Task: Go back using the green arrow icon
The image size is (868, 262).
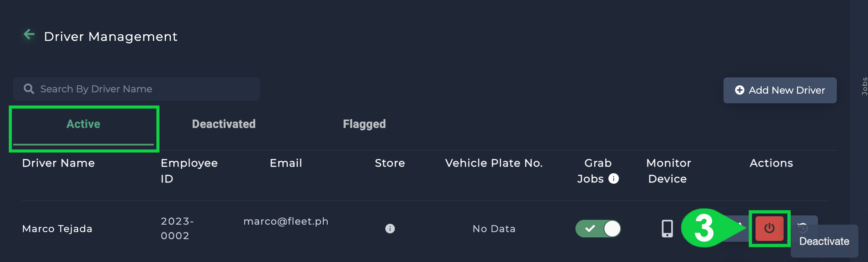Action: pyautogui.click(x=29, y=34)
